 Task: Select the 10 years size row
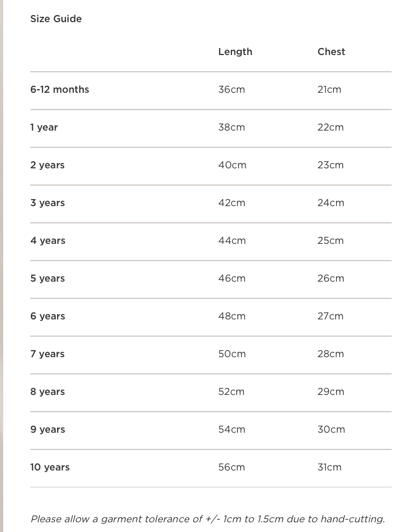(50, 467)
